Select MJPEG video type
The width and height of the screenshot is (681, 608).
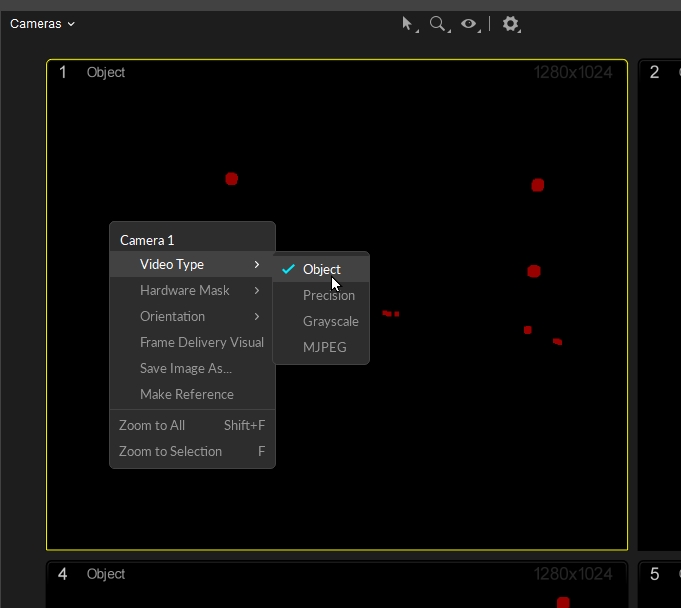point(324,347)
